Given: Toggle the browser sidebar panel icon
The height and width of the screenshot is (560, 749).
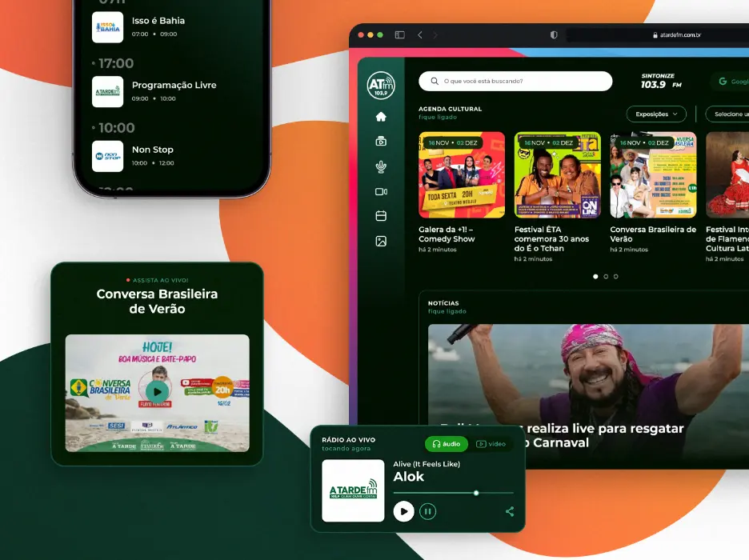Looking at the screenshot, I should point(399,35).
